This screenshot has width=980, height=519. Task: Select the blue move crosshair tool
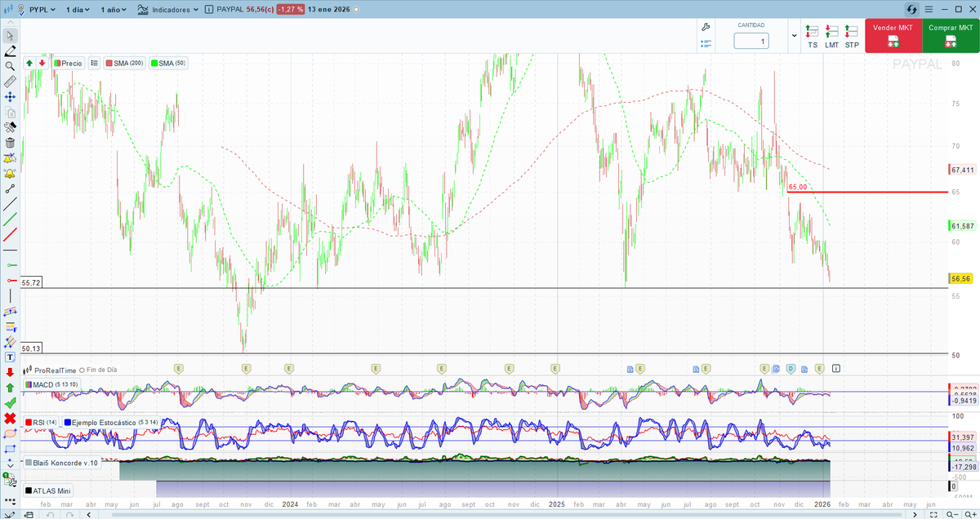[x=10, y=97]
